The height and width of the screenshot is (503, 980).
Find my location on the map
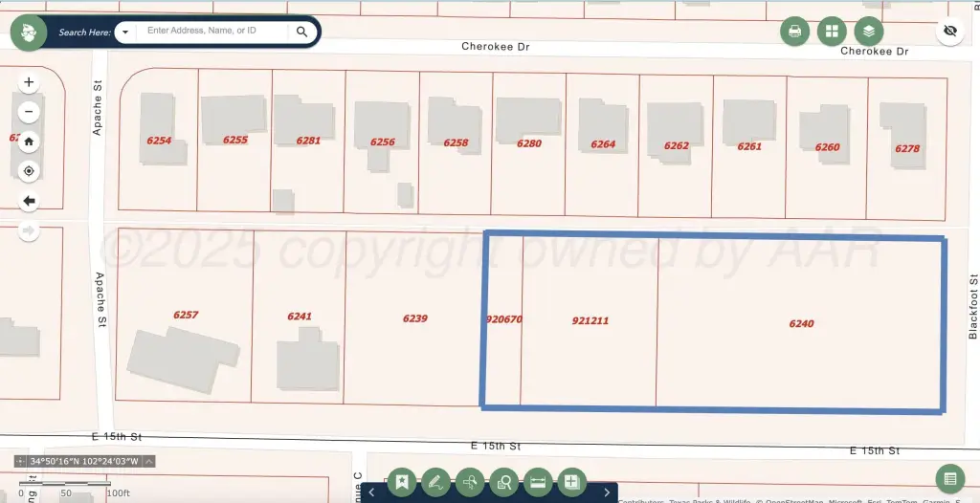(x=29, y=171)
